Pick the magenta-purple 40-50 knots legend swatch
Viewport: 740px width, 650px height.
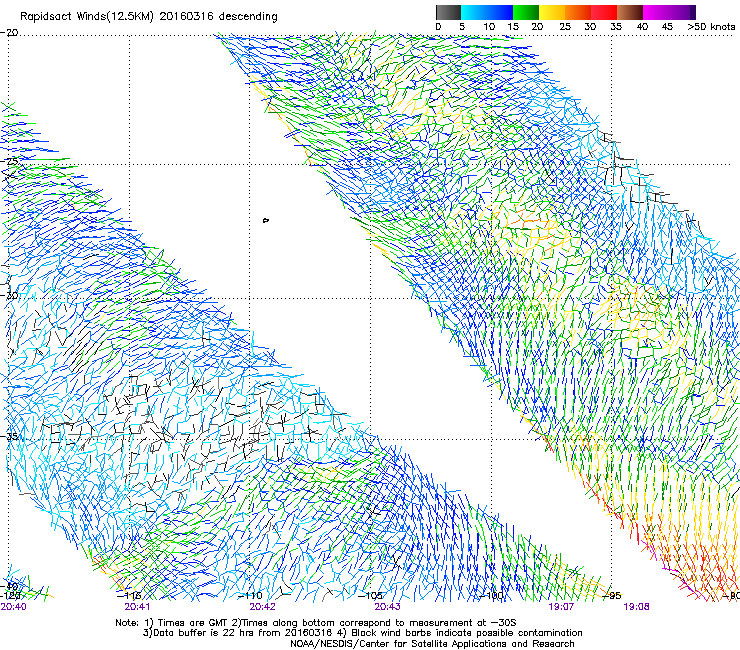[x=669, y=12]
